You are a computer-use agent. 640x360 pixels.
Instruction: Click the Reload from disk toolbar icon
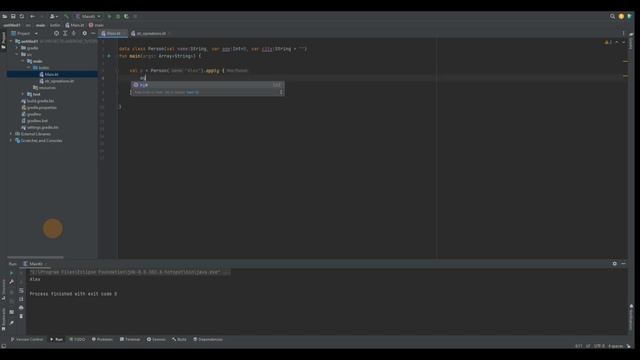pos(22,16)
